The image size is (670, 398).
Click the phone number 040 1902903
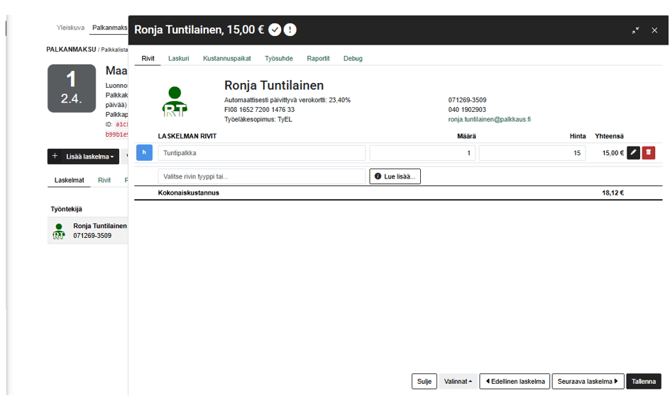point(467,110)
